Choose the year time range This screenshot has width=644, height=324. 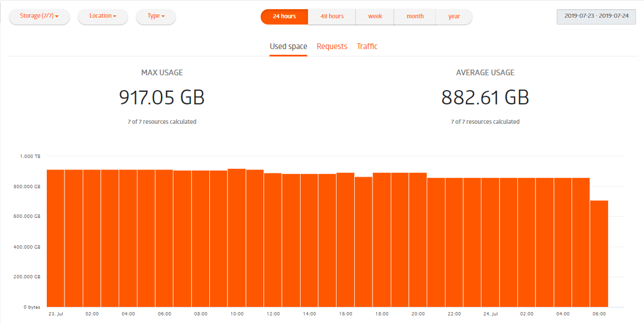click(x=453, y=17)
